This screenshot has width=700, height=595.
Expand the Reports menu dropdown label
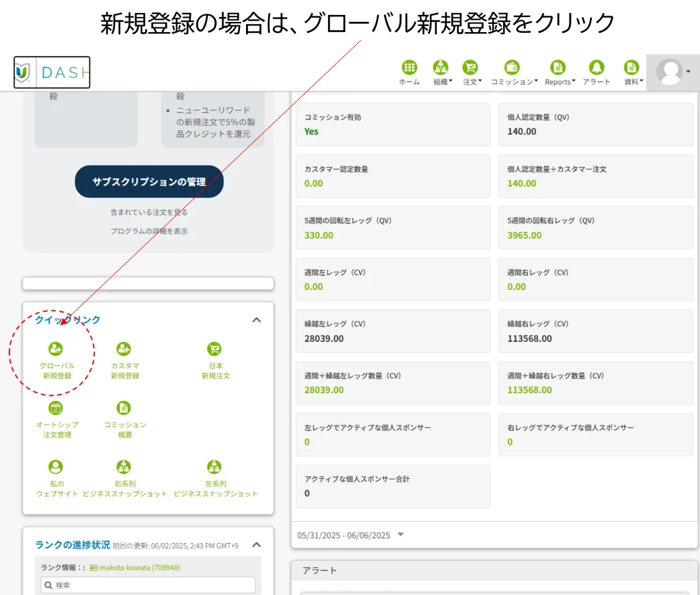pos(560,82)
